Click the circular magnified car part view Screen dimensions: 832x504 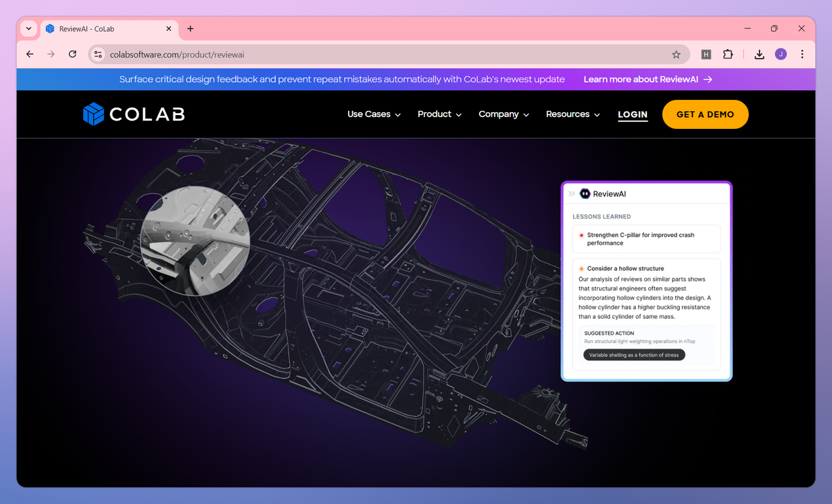(x=195, y=241)
